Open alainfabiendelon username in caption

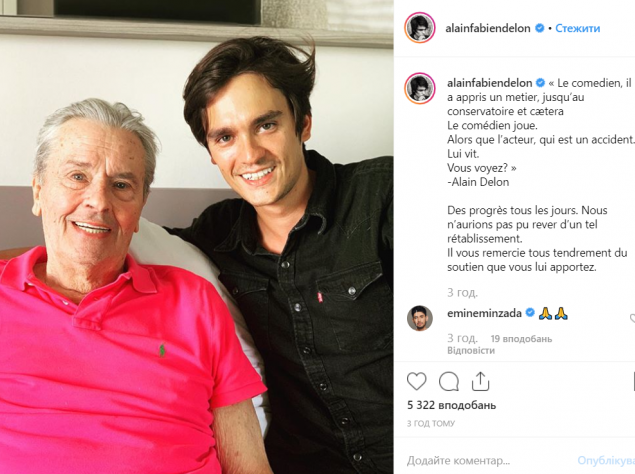point(490,83)
